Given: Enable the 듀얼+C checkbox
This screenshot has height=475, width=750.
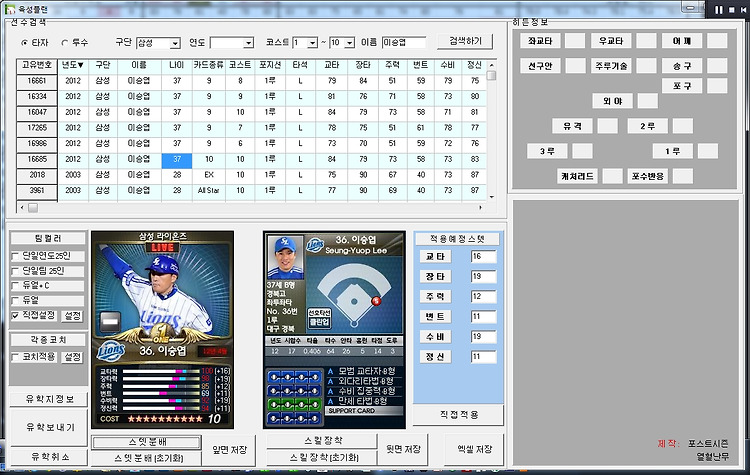Looking at the screenshot, I should tap(16, 286).
